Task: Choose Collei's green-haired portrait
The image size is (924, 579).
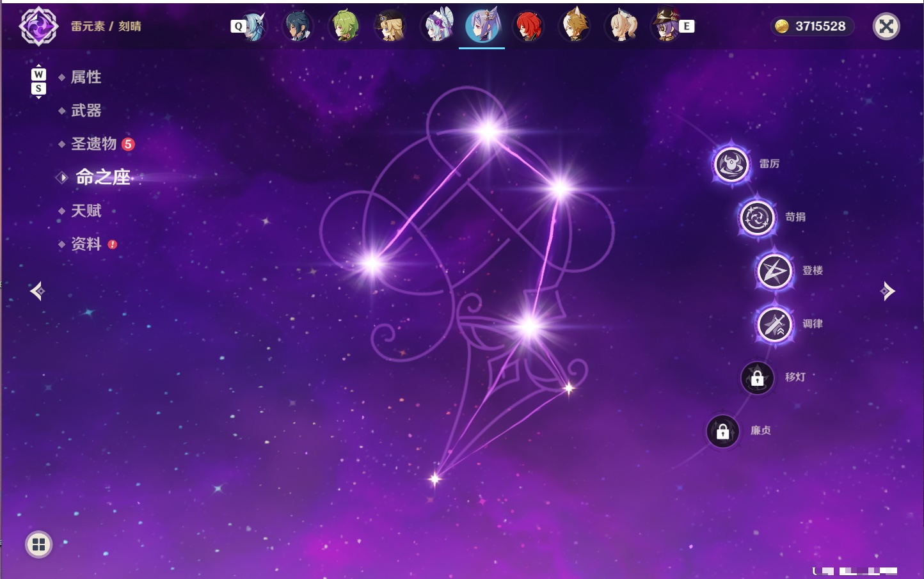Action: click(x=344, y=26)
